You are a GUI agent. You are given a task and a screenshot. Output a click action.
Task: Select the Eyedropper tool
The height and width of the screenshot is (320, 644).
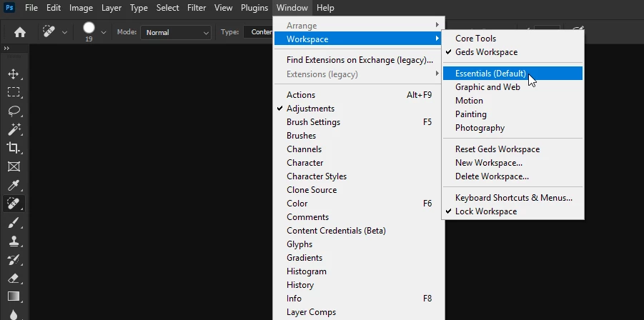14,185
